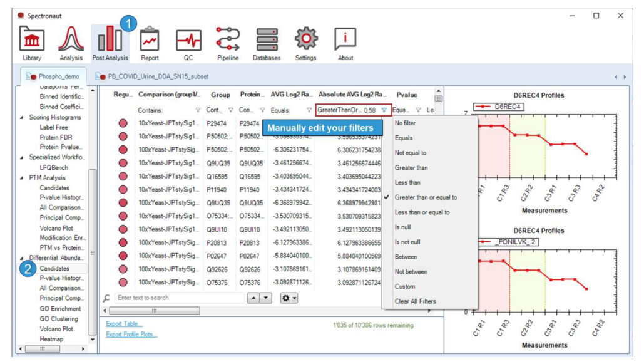Open the Report perspective icon

(x=150, y=43)
